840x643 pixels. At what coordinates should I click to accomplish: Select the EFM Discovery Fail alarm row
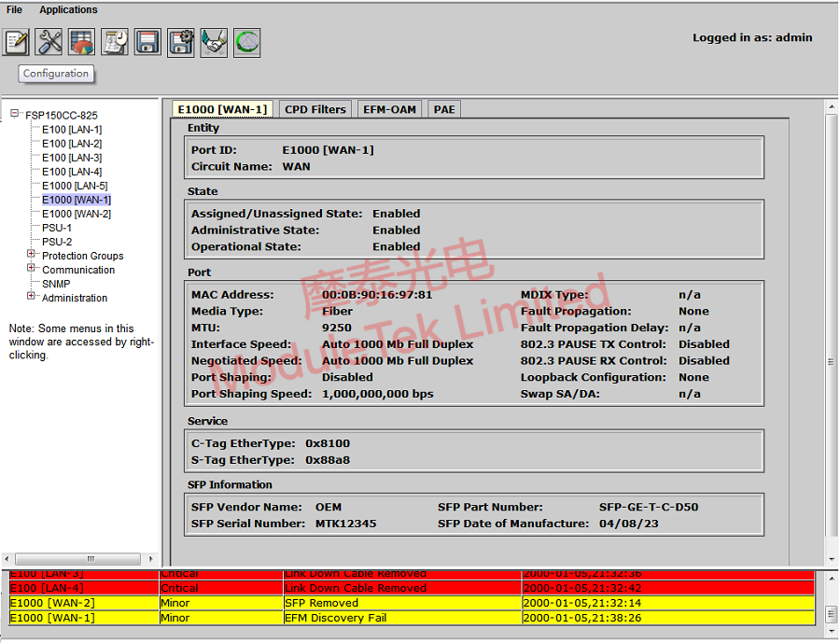[373, 617]
